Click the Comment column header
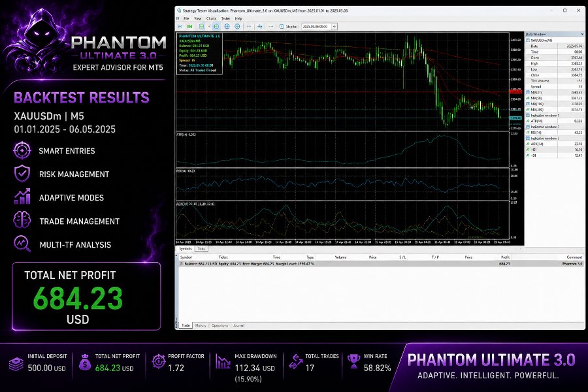Screen dimensions: 588x392 click(574, 257)
